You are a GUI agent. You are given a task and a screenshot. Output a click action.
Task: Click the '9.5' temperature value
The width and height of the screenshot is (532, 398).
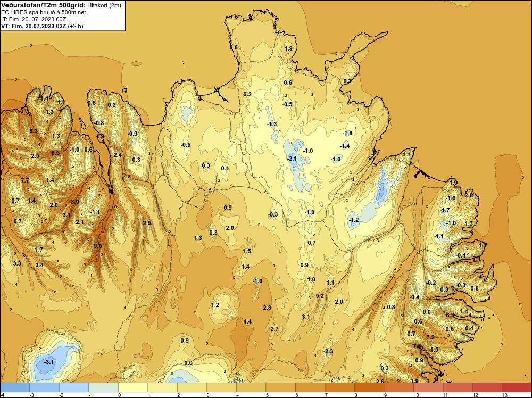click(98, 246)
